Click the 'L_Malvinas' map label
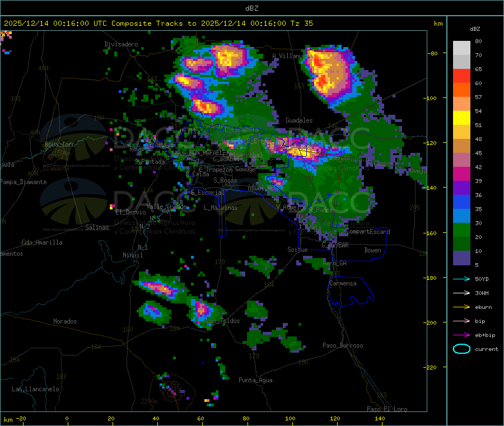 [221, 208]
